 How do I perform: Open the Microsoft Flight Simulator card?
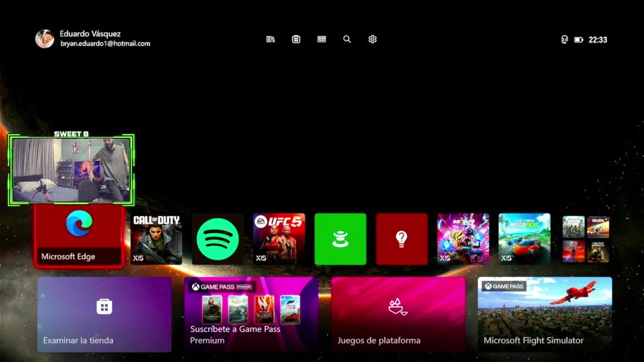tap(545, 314)
